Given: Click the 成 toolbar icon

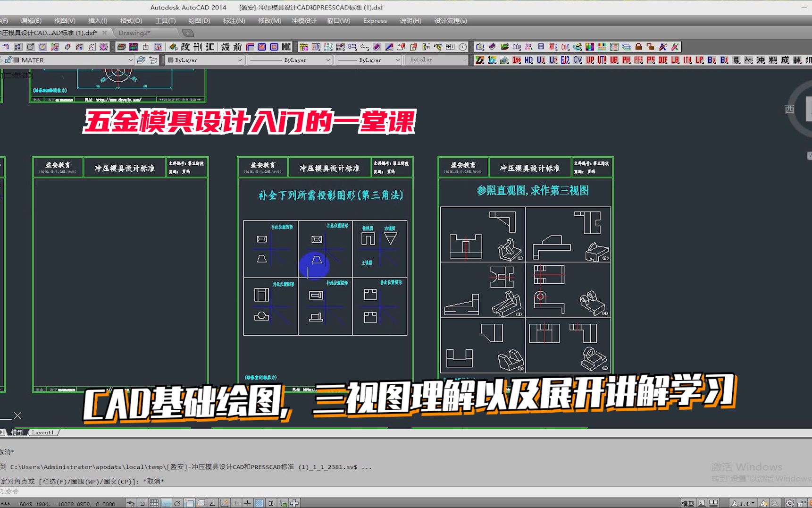Looking at the screenshot, I should pyautogui.click(x=785, y=60).
